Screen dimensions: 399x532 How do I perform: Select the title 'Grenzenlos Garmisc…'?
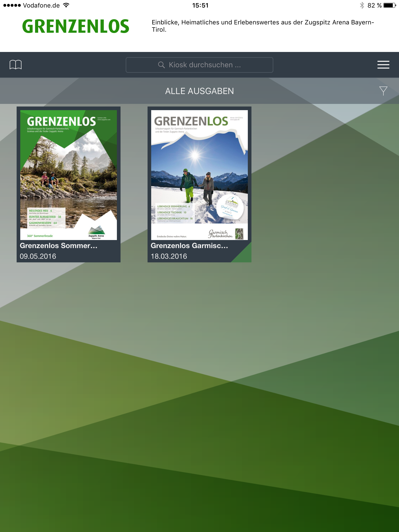pyautogui.click(x=189, y=246)
